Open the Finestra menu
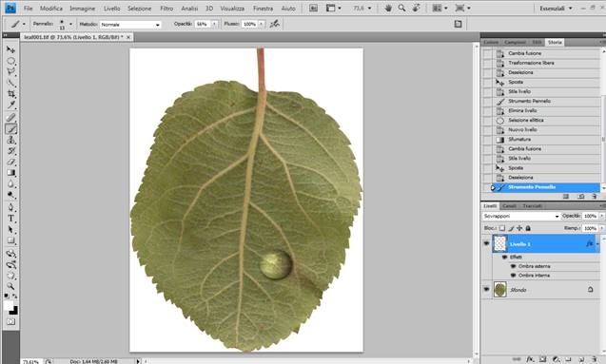This screenshot has width=606, height=364. click(263, 9)
